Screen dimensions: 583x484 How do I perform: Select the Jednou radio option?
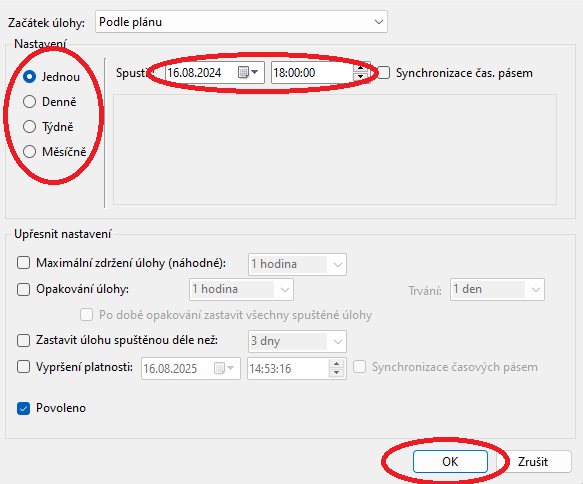[29, 77]
